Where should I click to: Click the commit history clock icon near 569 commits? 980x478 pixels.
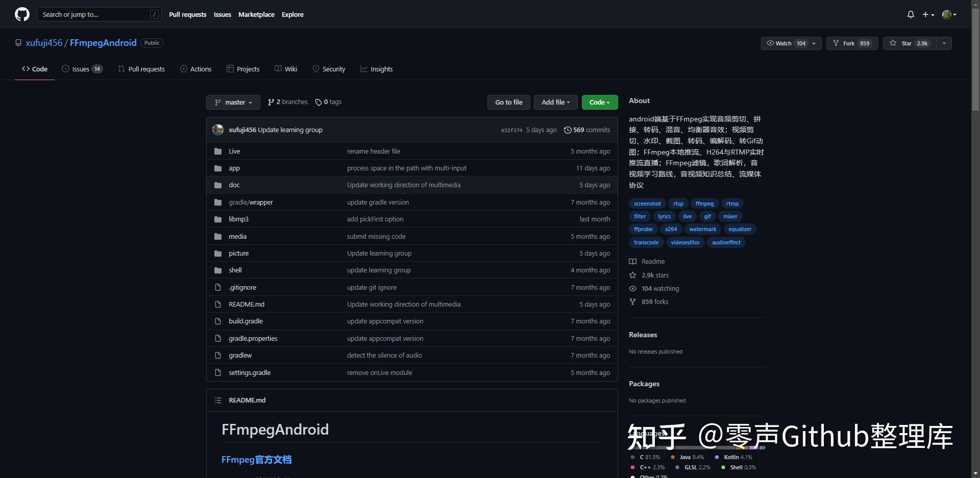point(568,130)
